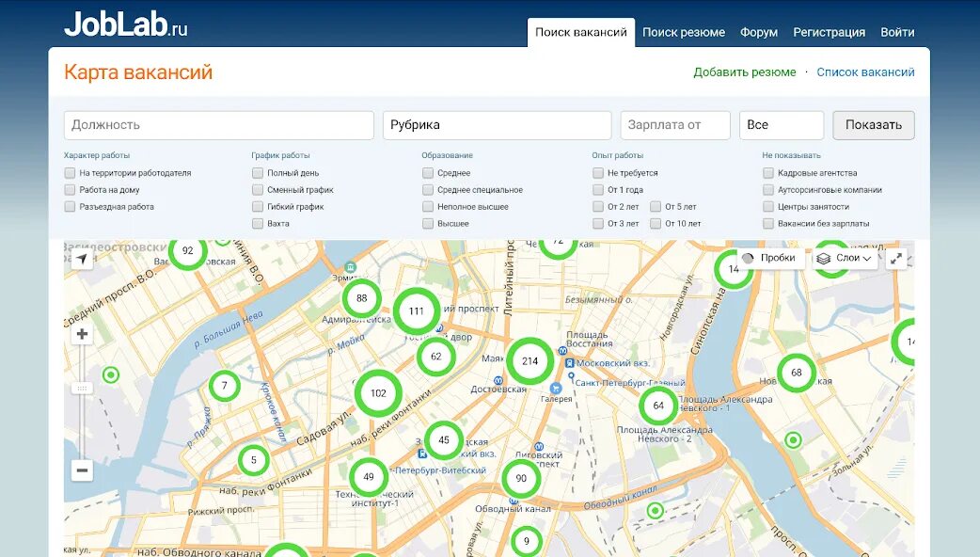The width and height of the screenshot is (980, 557).
Task: Hide 'Кадровые агентства' via checkbox
Action: (768, 172)
